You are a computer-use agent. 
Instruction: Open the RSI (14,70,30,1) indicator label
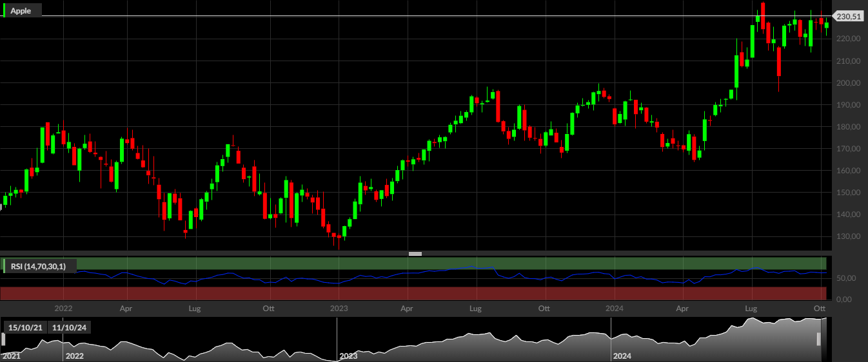(40, 265)
